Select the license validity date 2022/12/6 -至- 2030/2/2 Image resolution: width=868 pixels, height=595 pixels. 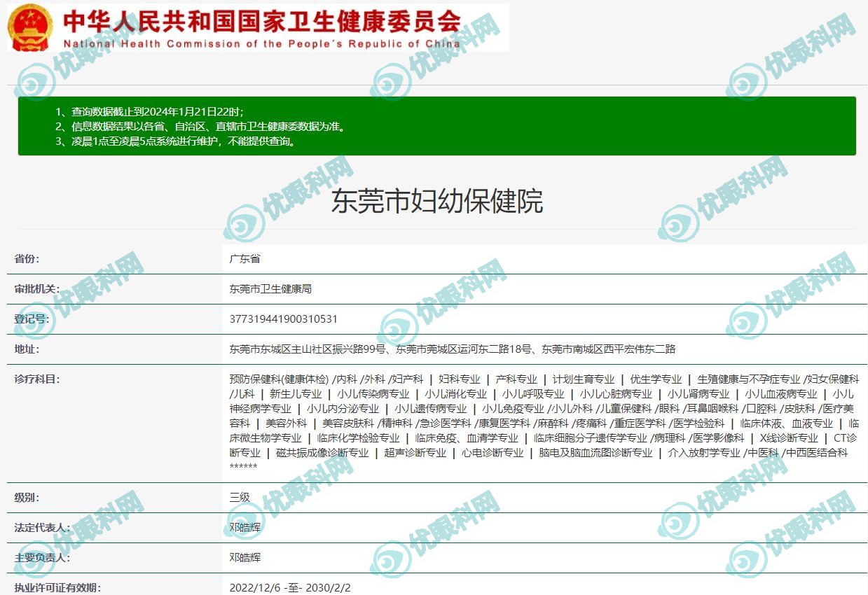[x=290, y=587]
